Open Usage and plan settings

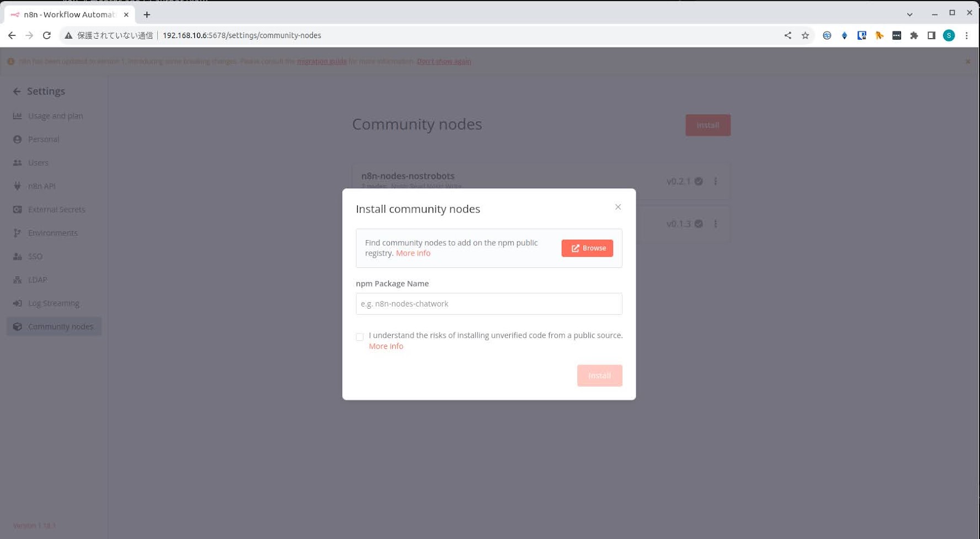54,116
